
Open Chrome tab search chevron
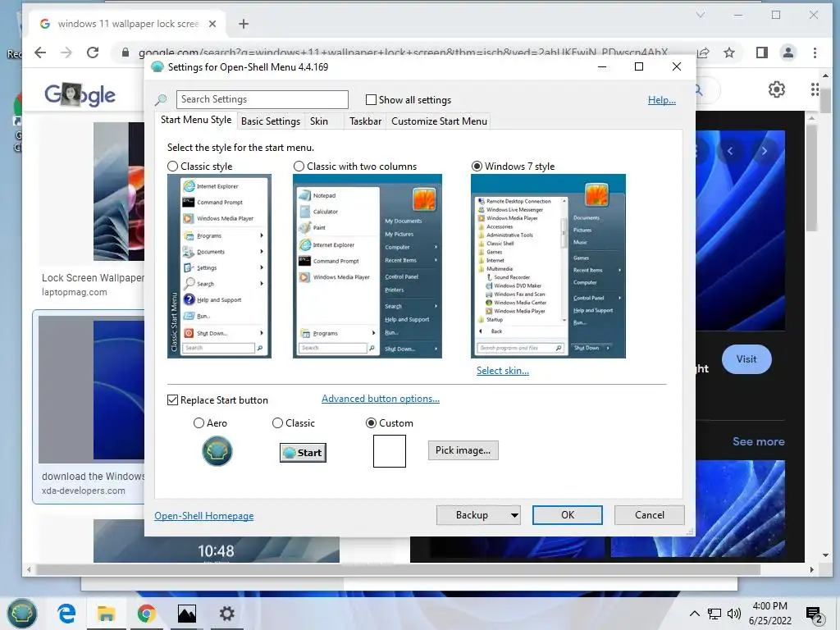pos(701,15)
